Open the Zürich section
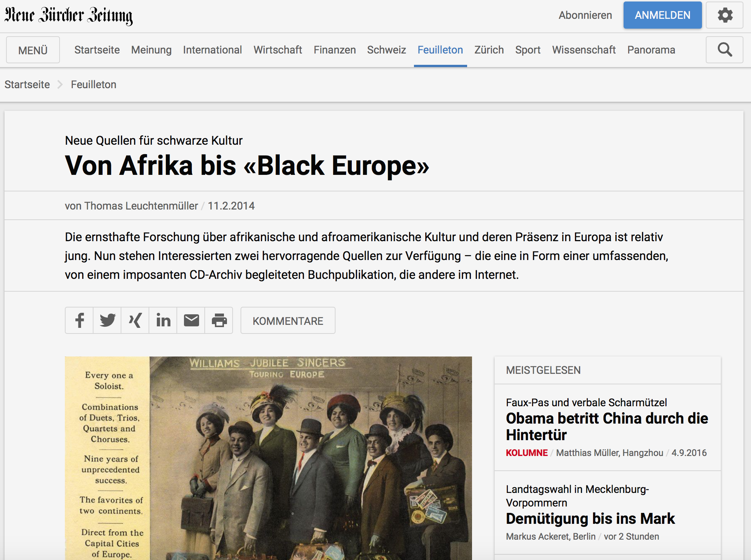Viewport: 751px width, 560px height. [x=489, y=50]
